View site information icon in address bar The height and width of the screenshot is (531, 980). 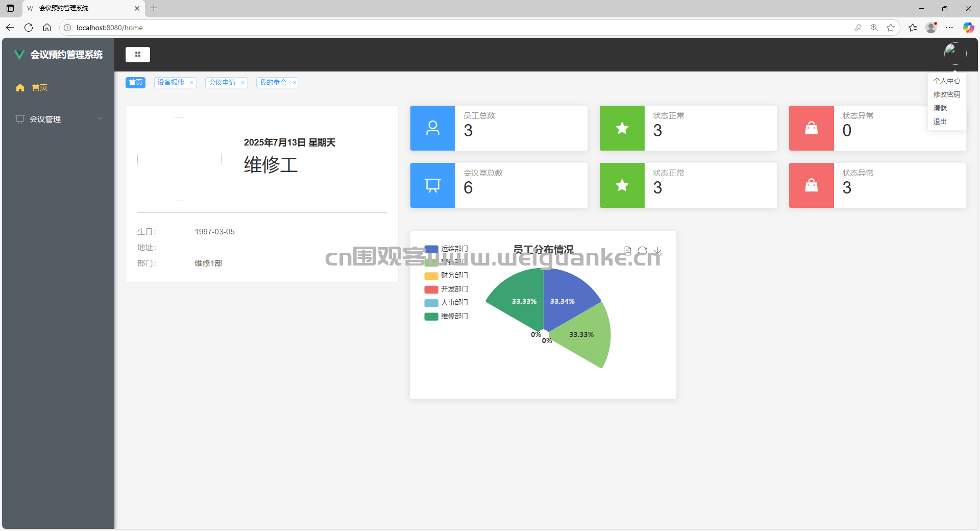tap(67, 28)
